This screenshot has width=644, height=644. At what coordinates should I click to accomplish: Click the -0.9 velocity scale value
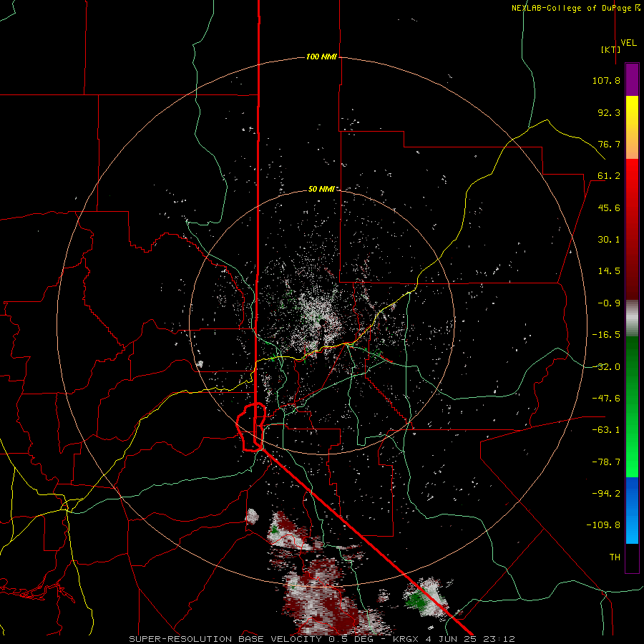(x=609, y=303)
